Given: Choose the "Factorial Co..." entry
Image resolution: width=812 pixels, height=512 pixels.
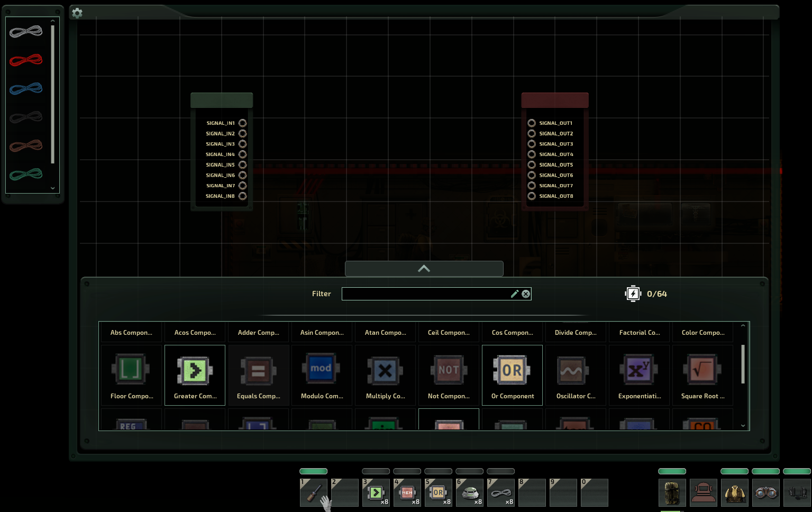Looking at the screenshot, I should click(x=639, y=333).
